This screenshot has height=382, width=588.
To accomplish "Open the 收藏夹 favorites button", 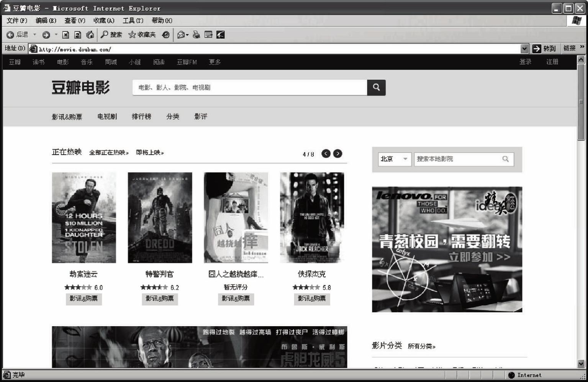I will coord(142,35).
